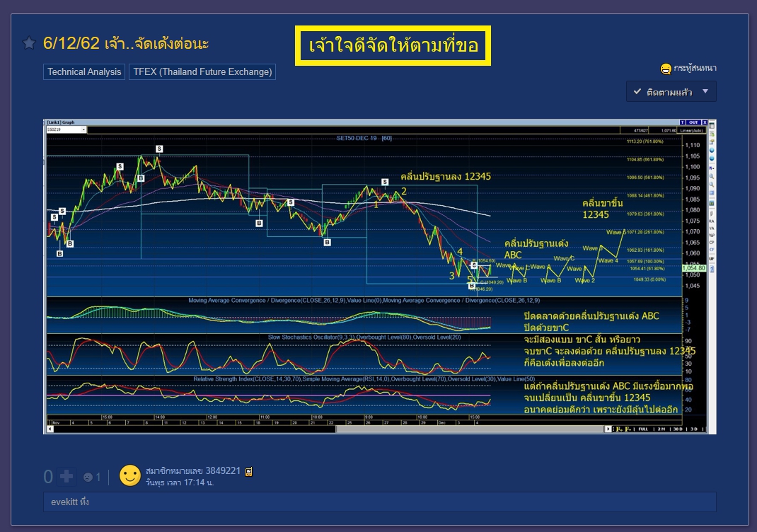Click the CF icon in chart sidebar
Image resolution: width=757 pixels, height=532 pixels.
coord(712,250)
